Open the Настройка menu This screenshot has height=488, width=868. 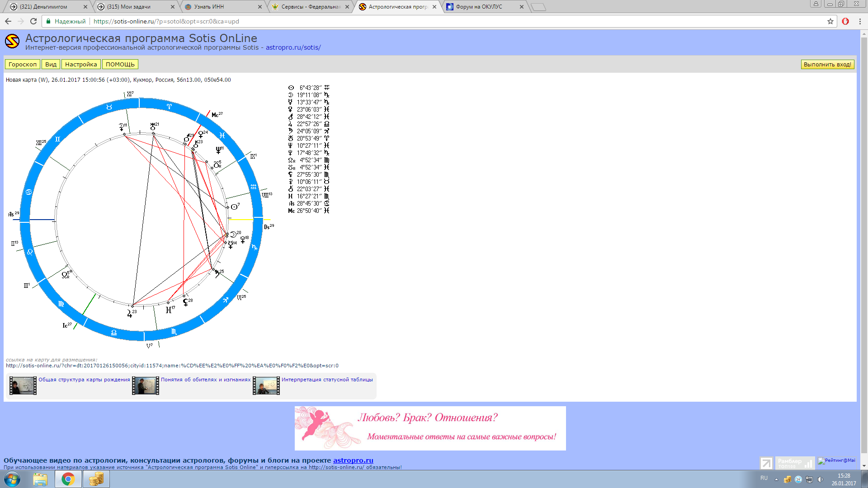click(x=81, y=65)
